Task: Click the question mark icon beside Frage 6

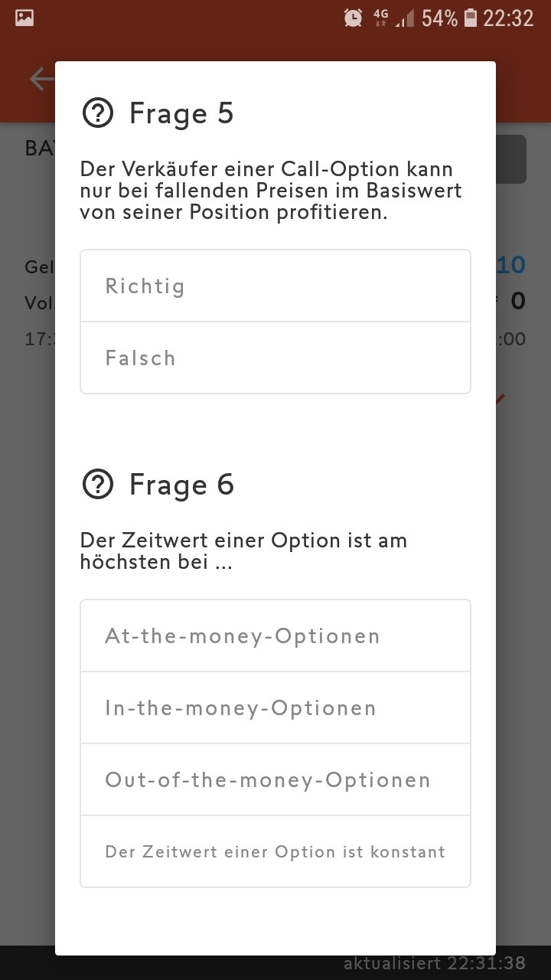Action: [x=98, y=485]
